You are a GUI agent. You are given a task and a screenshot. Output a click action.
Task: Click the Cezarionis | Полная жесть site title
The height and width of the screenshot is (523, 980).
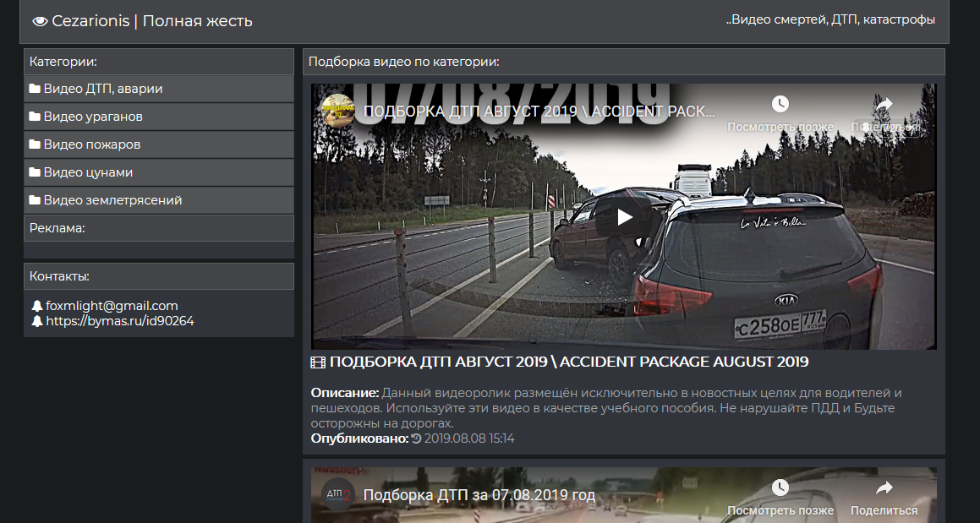coord(152,21)
